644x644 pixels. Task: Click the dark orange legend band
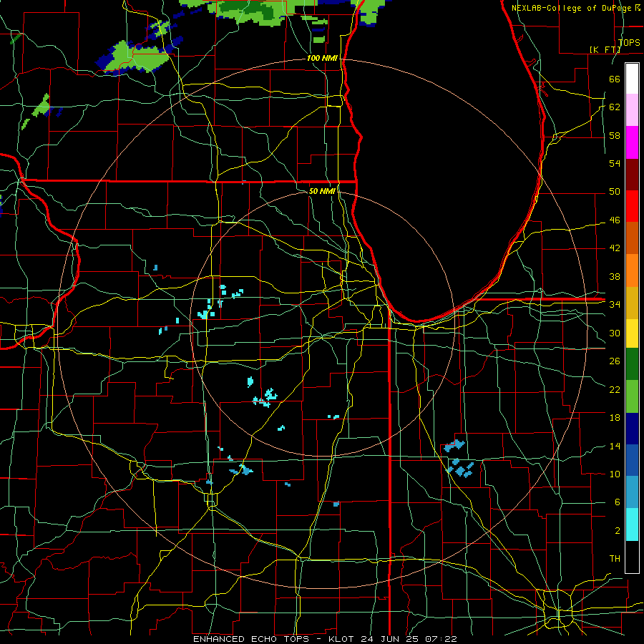632,238
